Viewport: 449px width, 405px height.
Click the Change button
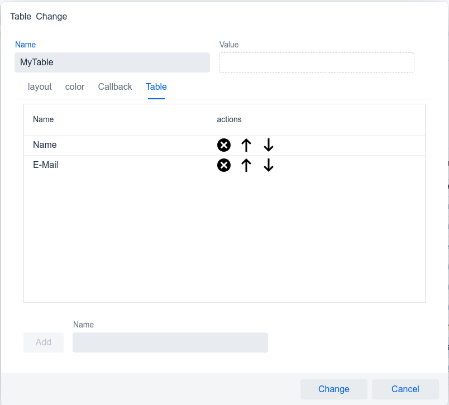tap(334, 389)
